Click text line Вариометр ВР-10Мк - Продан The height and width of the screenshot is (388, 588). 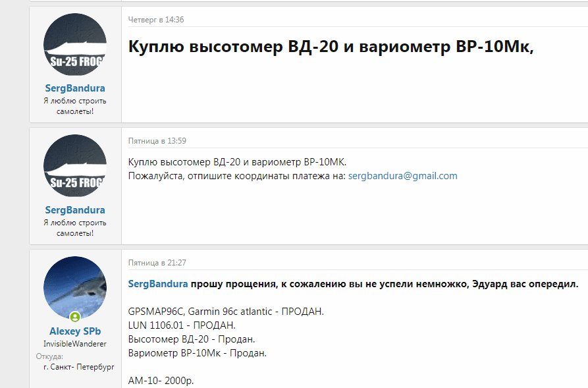click(198, 353)
